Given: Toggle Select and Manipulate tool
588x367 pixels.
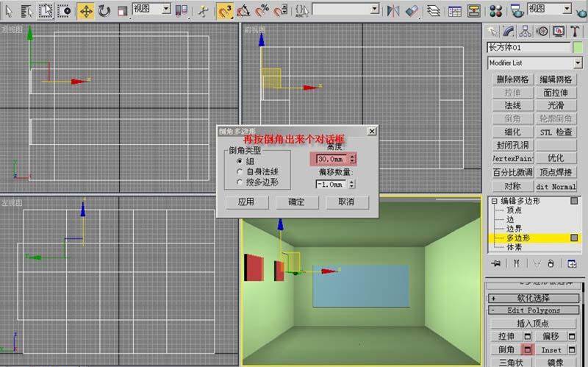Looking at the screenshot, I should (203, 11).
